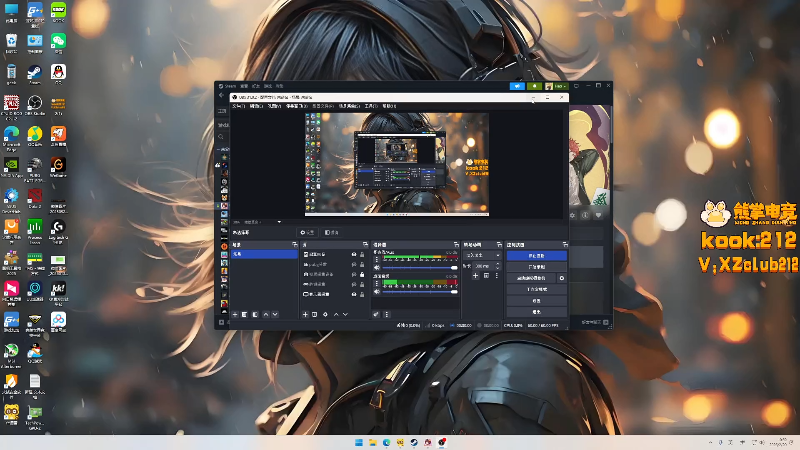Open virtual camera settings gear in Controls
Viewport: 800px width, 450px height.
[x=562, y=278]
